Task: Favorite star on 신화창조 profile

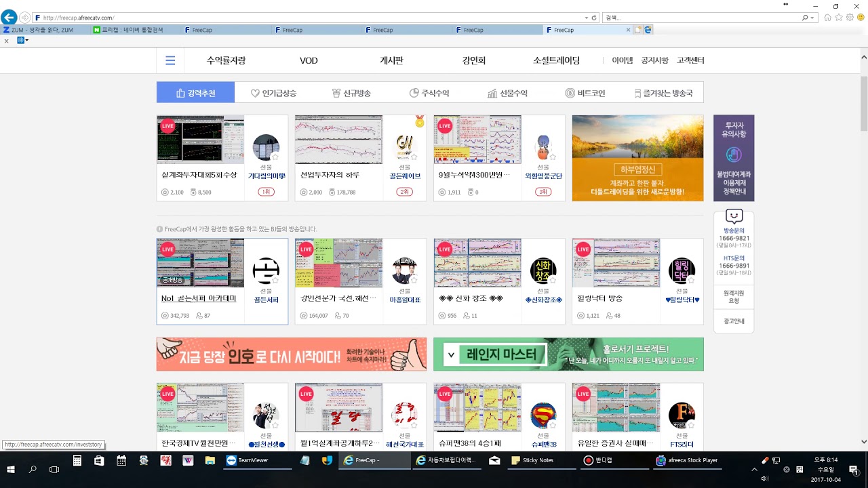Action: (552, 280)
